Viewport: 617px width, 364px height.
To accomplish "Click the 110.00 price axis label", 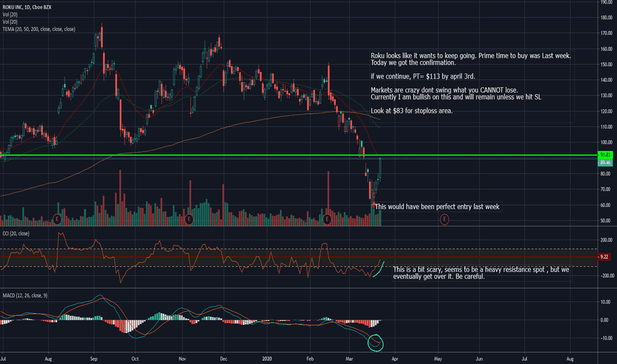I will tap(606, 126).
